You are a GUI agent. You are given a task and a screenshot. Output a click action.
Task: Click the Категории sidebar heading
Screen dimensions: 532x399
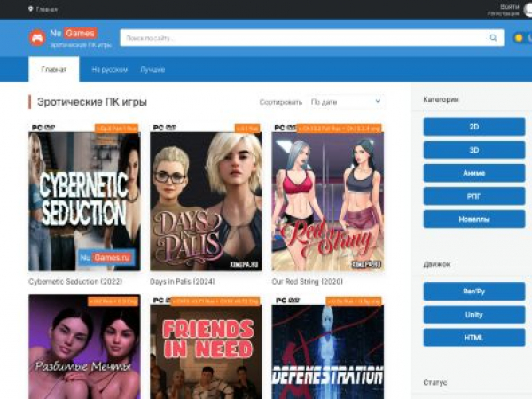[x=441, y=99]
